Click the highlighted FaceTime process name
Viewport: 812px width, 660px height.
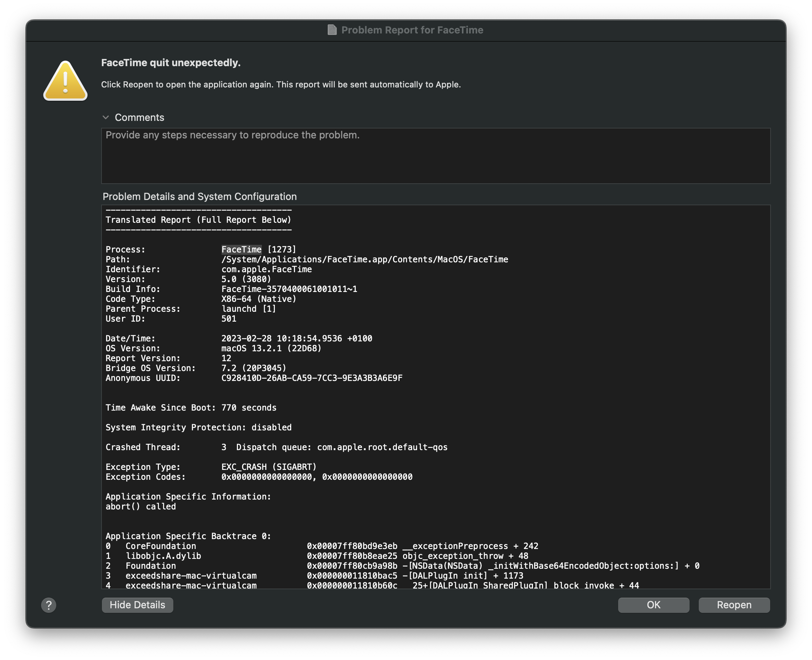[x=241, y=249]
